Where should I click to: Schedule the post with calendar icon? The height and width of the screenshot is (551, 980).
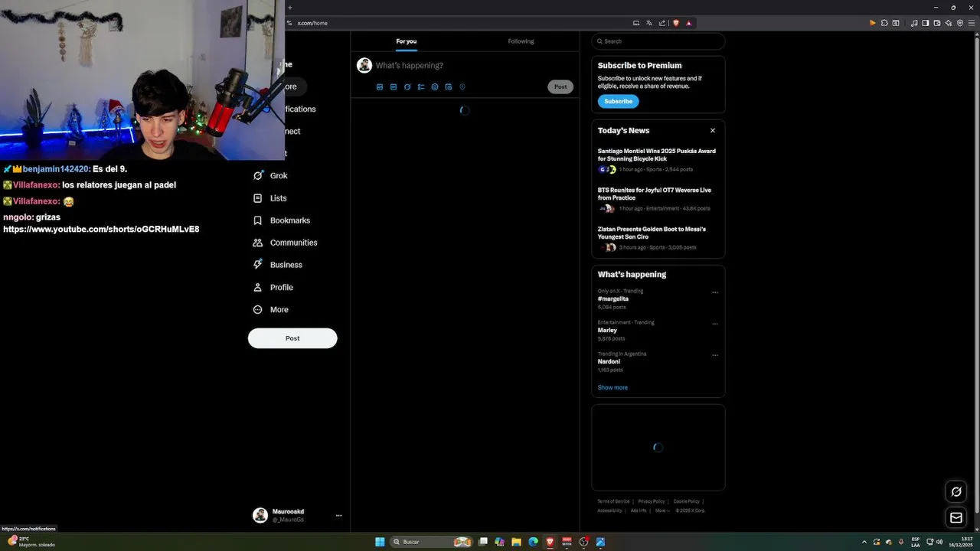(x=449, y=87)
